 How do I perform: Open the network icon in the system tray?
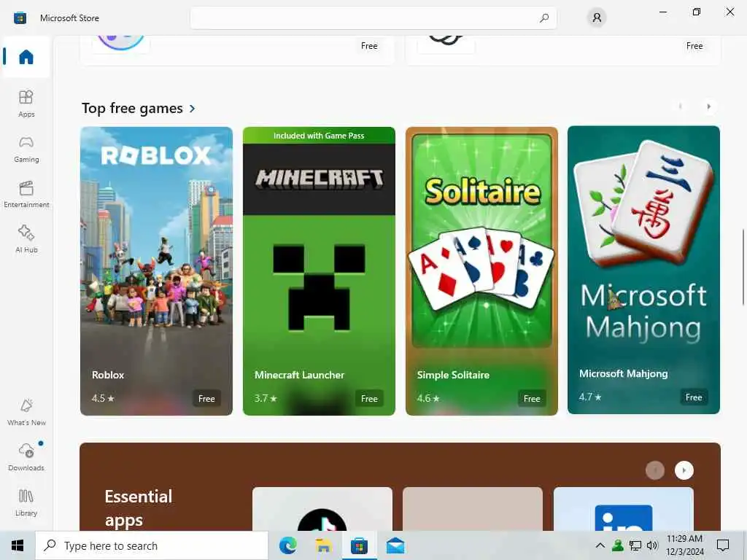point(635,545)
